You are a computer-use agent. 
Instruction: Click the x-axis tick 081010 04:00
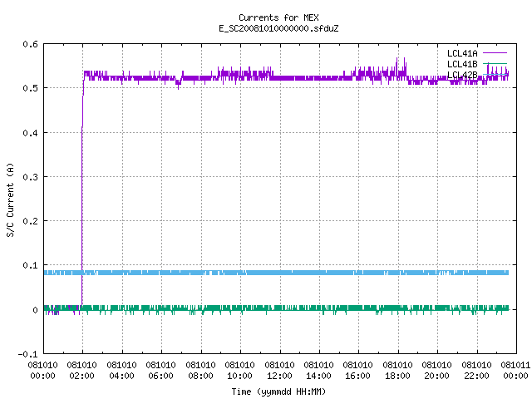[x=121, y=371]
